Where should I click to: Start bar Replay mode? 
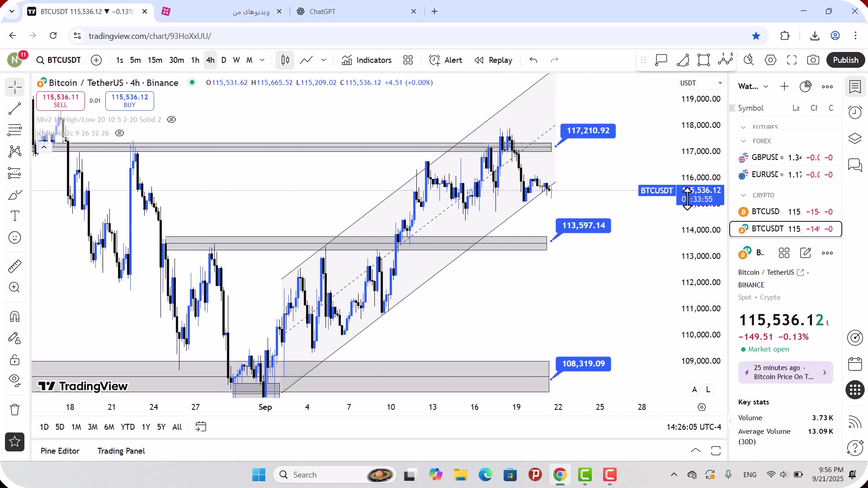pyautogui.click(x=493, y=60)
